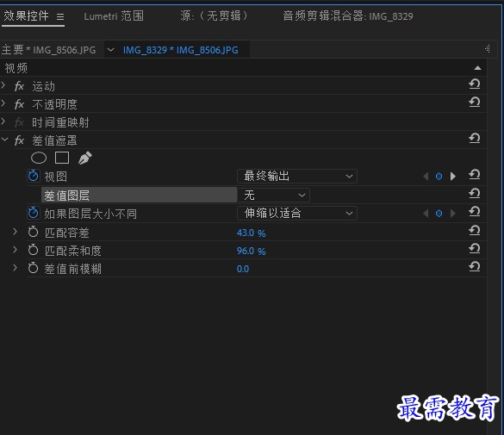Toggle animation stopwatch for 如果图层大小不同
The image size is (504, 435).
point(33,213)
